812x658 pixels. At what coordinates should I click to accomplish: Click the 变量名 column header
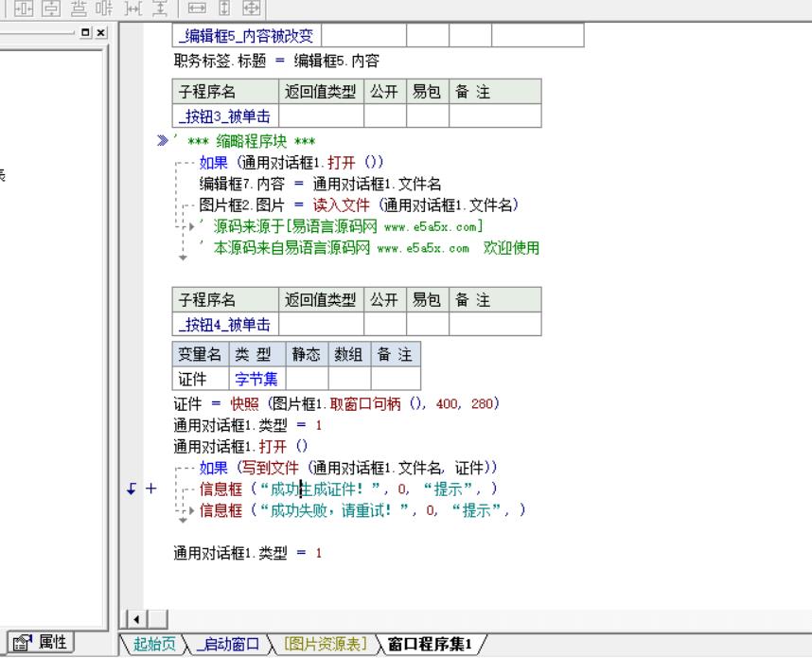[x=201, y=354]
